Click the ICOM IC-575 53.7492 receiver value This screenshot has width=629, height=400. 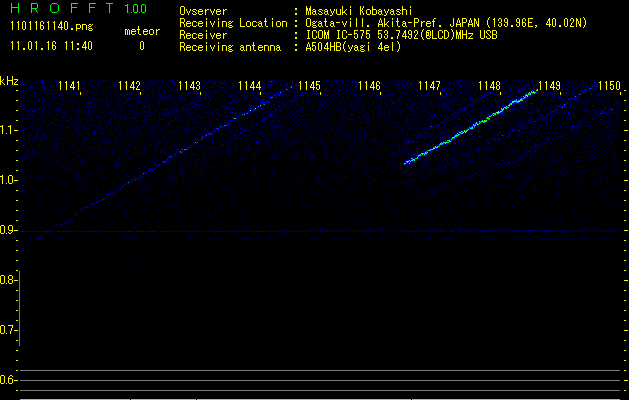tap(402, 35)
